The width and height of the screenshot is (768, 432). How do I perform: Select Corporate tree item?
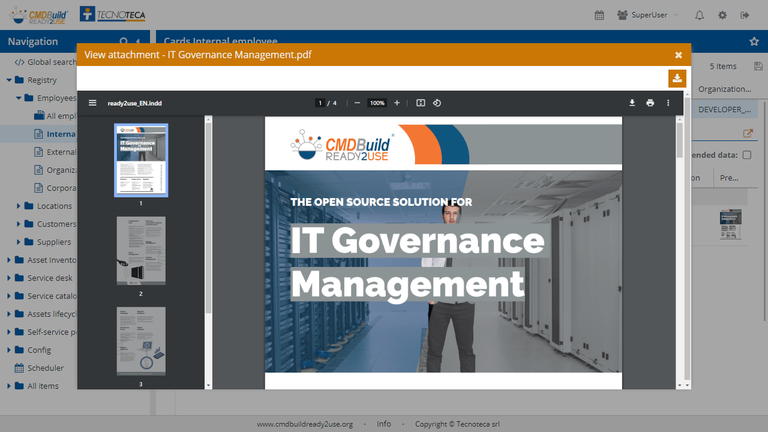(x=55, y=188)
